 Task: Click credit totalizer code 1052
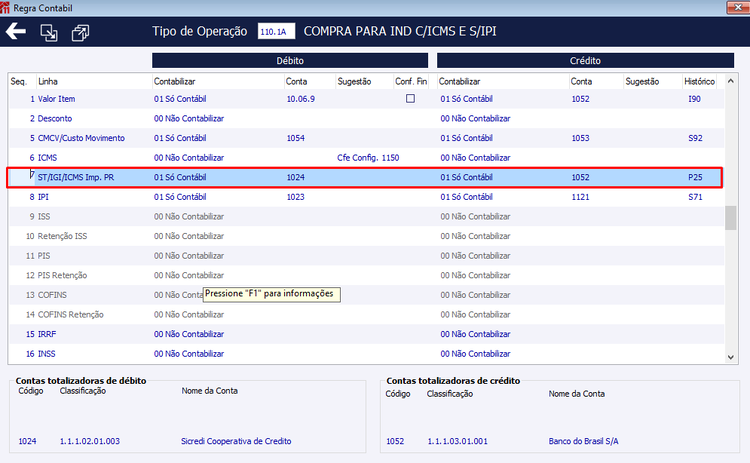pyautogui.click(x=395, y=441)
